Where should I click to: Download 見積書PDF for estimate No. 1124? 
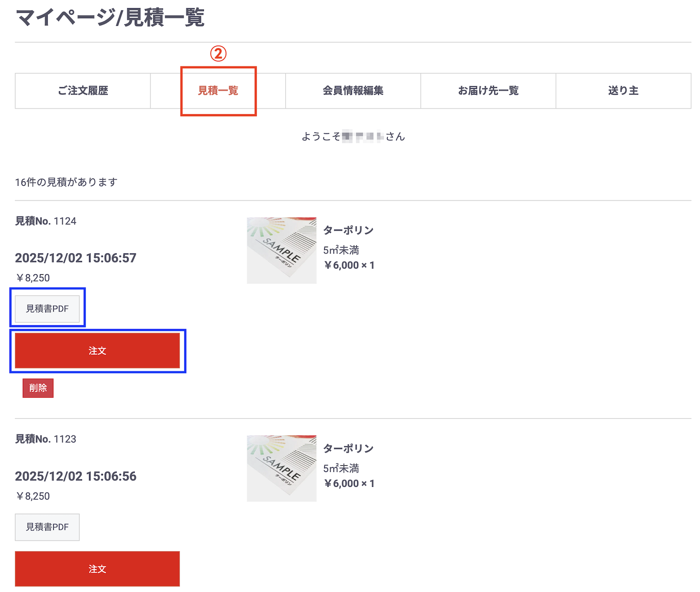pos(47,309)
